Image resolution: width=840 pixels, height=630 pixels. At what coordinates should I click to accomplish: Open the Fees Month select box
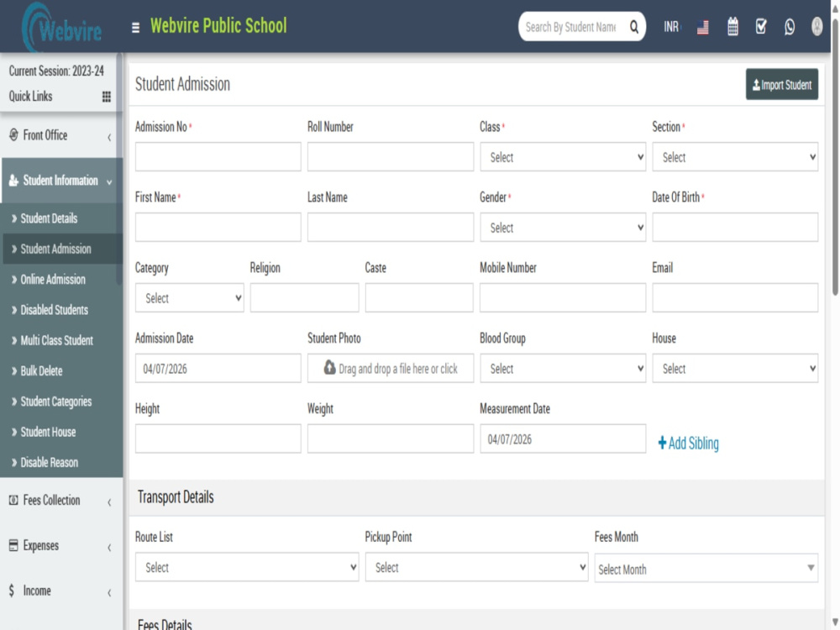click(x=706, y=569)
